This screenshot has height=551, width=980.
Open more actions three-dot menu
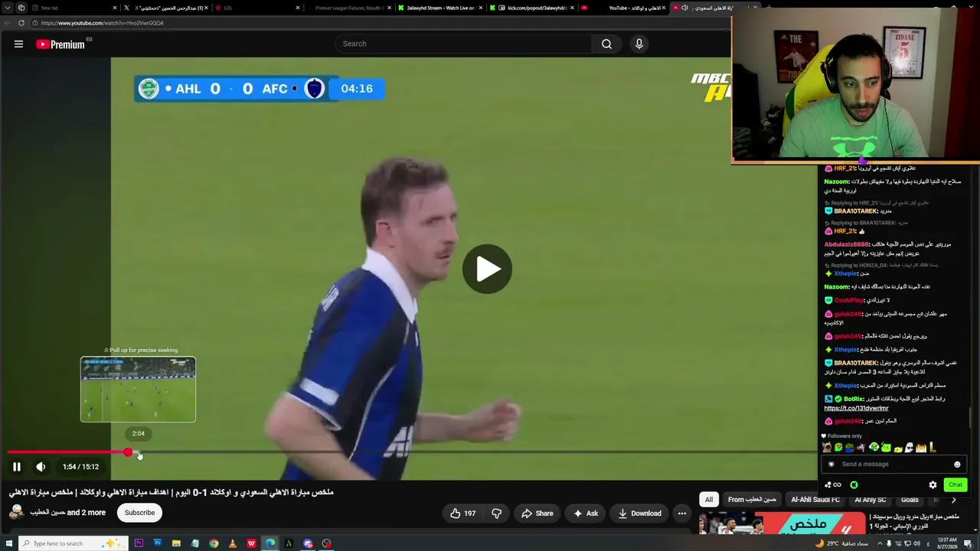[681, 514]
